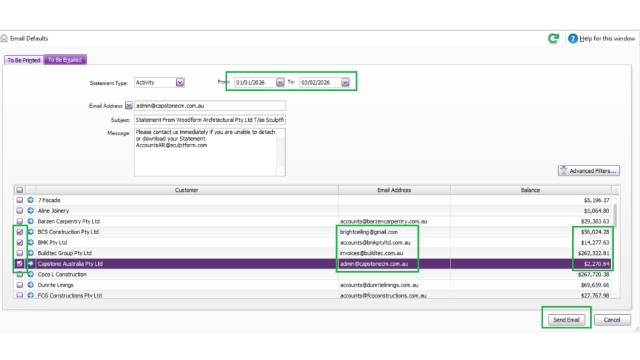640x360 pixels.
Task: Select Buildtec Group Pty Ltd row
Action: click(x=313, y=253)
